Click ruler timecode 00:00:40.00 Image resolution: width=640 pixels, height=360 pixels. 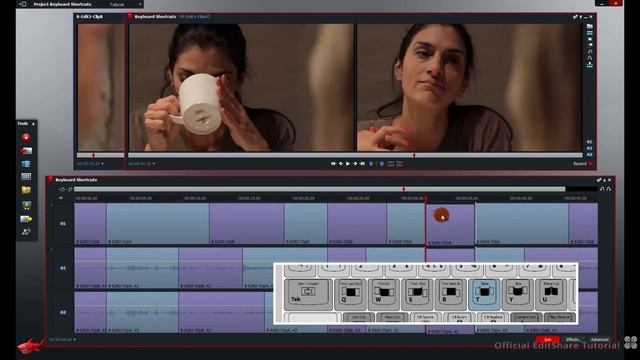point(521,198)
